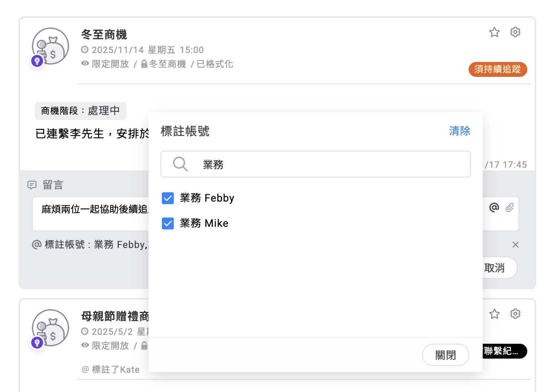Click the purple lightbulb badge on the avatar
Screen dimensions: 554x392
(x=37, y=61)
